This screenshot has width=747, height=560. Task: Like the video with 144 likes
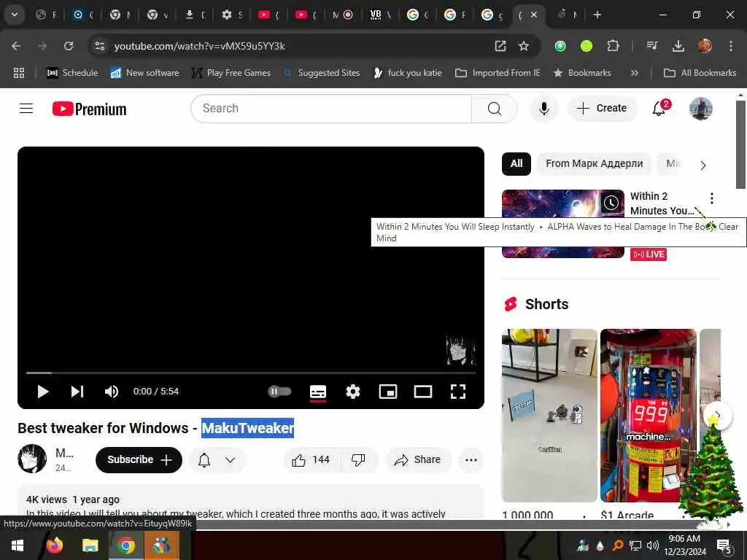point(311,459)
